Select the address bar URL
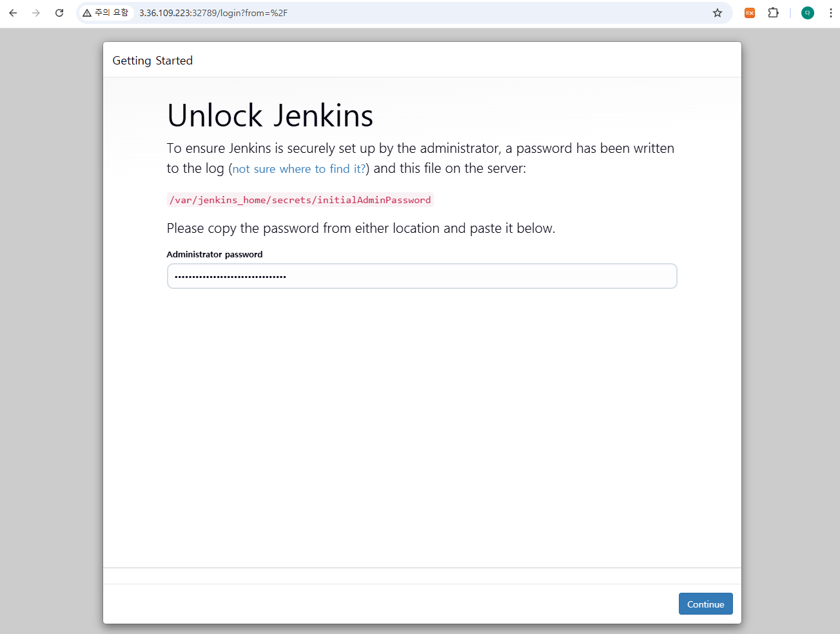 213,13
